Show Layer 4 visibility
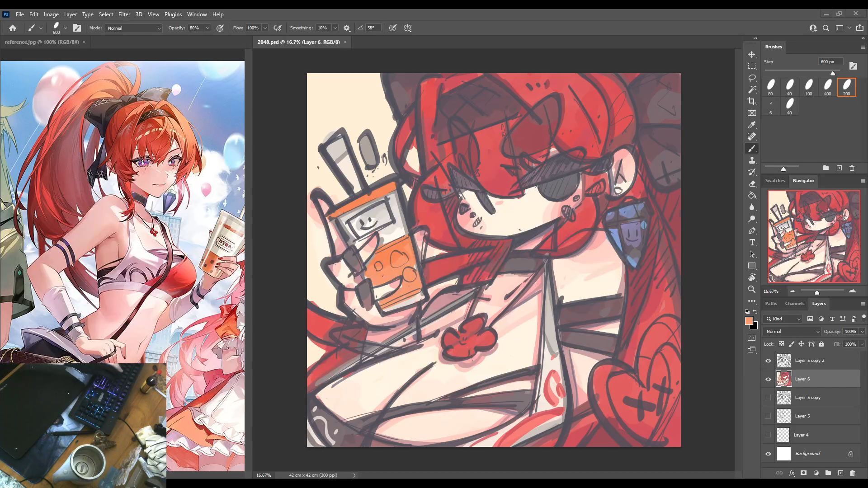Screen dimensions: 868x488 click(768, 435)
